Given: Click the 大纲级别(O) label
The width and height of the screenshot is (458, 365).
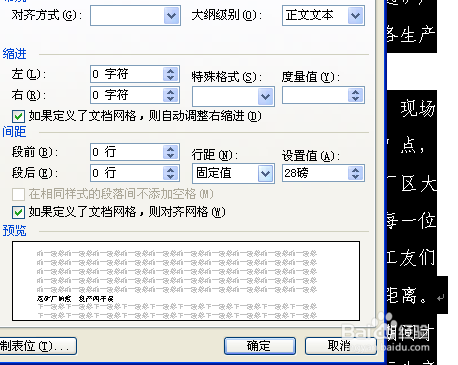Looking at the screenshot, I should pyautogui.click(x=227, y=15).
